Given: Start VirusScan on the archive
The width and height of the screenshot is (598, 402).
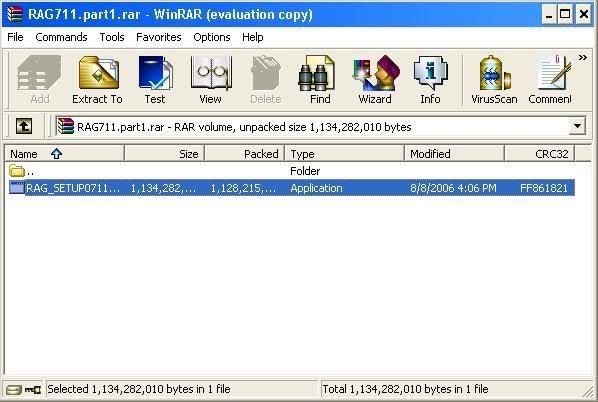Looking at the screenshot, I should pyautogui.click(x=494, y=79).
